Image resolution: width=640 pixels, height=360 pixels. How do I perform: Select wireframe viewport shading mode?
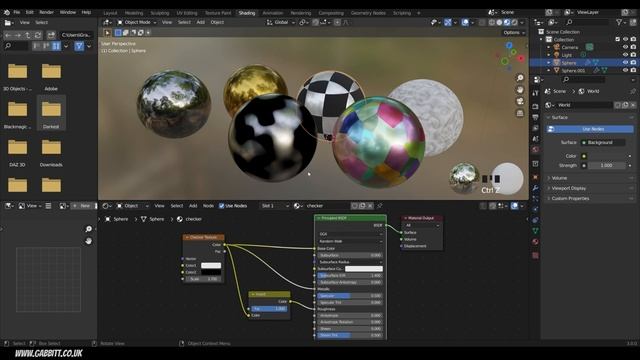pos(492,22)
